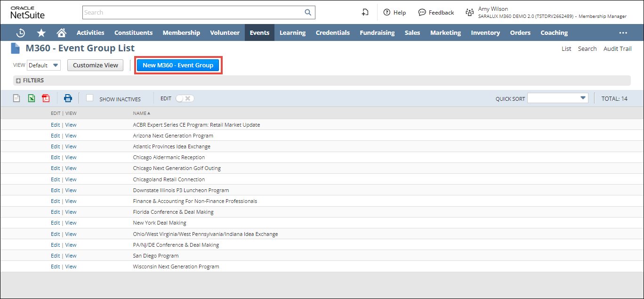The height and width of the screenshot is (299, 644).
Task: Click into the global Search field
Action: [192, 13]
